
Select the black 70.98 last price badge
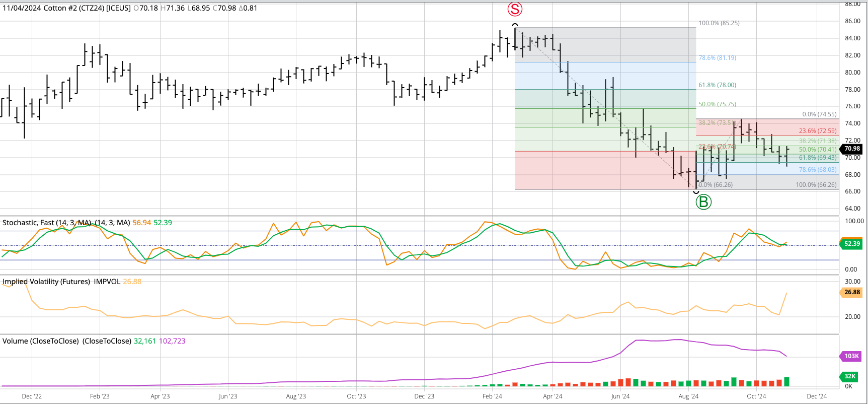(851, 149)
